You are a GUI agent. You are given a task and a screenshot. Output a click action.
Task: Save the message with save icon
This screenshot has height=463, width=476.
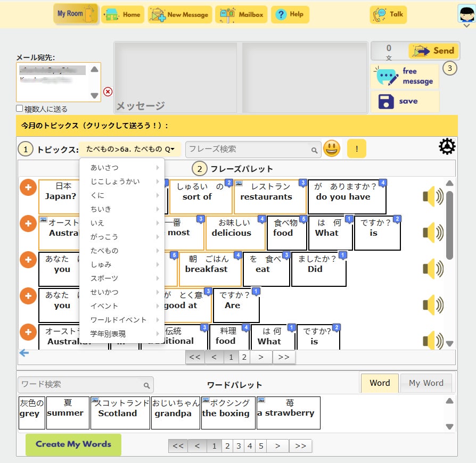tap(405, 101)
